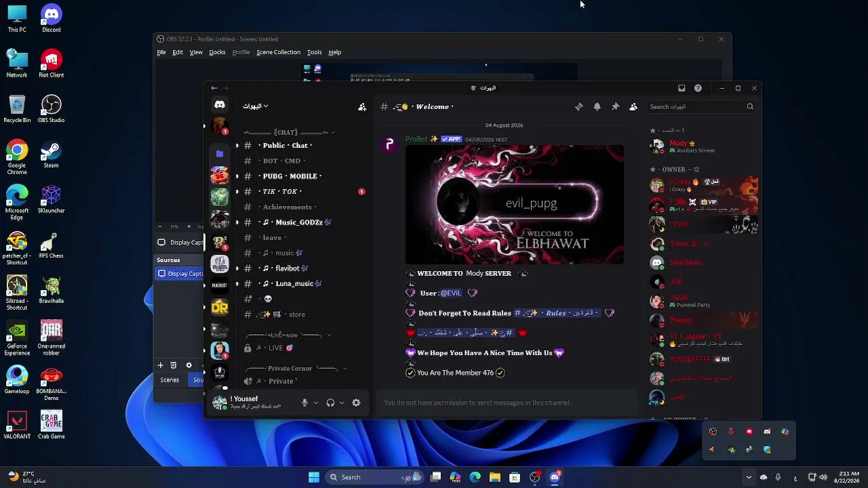Click the ProBot username in message
868x488 pixels.
(416, 139)
